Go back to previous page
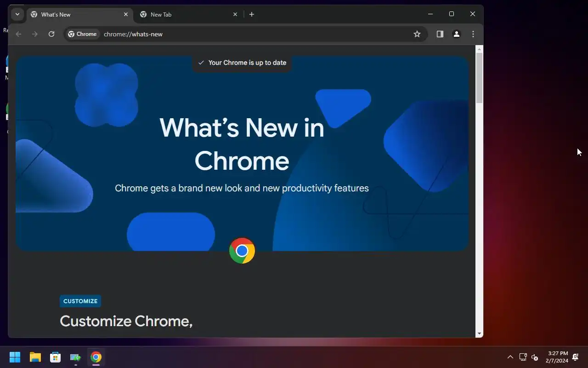Viewport: 588px width, 368px height. pyautogui.click(x=19, y=34)
